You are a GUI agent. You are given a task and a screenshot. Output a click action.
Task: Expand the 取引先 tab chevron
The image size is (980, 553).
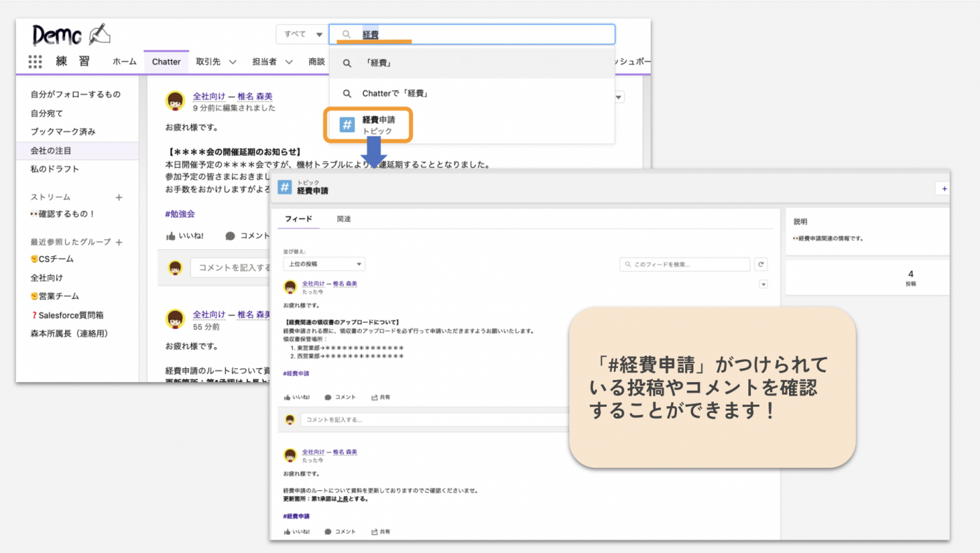point(233,62)
